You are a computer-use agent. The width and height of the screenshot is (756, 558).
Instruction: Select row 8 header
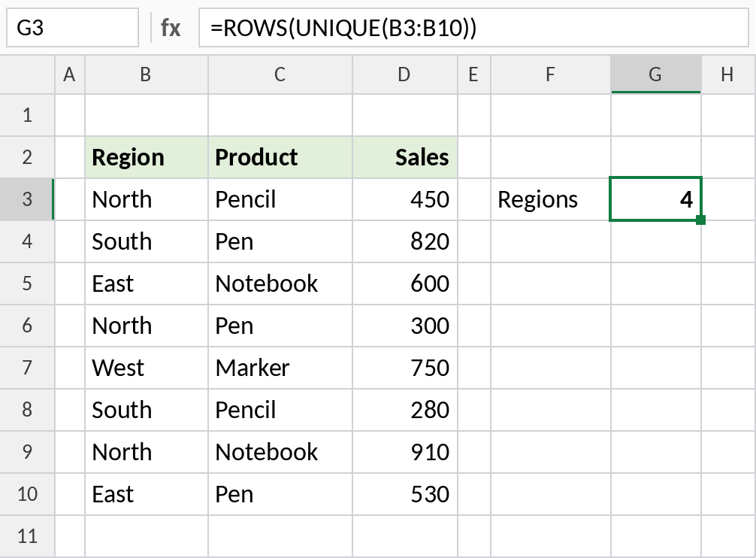[x=27, y=410]
